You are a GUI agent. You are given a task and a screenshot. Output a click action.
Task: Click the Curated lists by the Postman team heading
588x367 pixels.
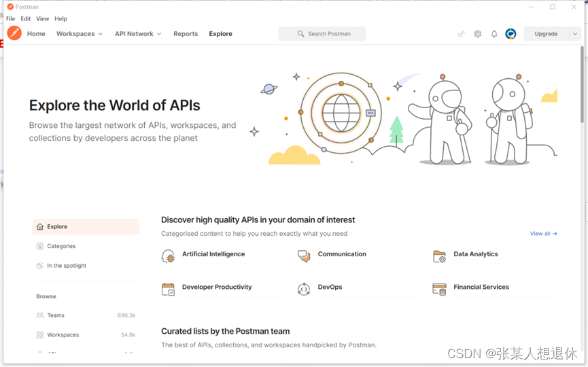[226, 332]
